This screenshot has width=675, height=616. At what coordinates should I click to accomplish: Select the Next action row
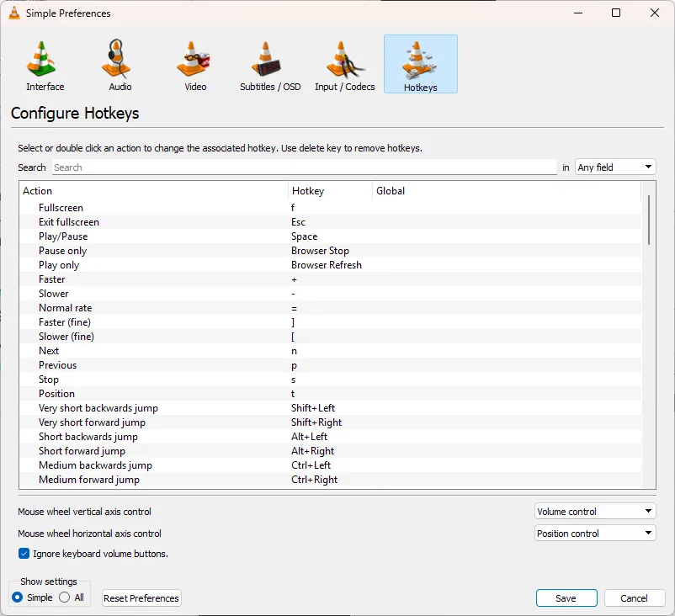point(330,351)
